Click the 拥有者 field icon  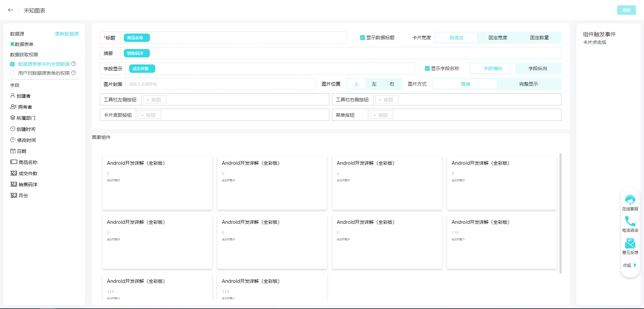click(13, 107)
